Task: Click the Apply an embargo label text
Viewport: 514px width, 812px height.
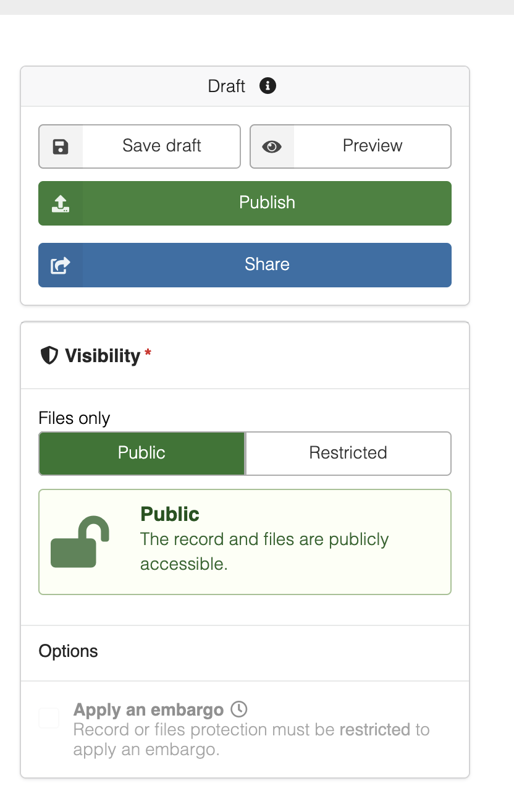Action: [148, 709]
